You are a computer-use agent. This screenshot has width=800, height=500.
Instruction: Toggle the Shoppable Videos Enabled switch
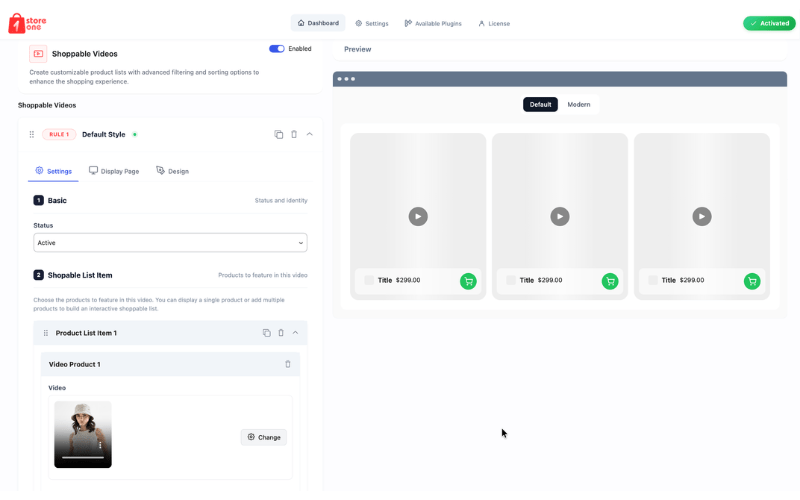tap(277, 49)
